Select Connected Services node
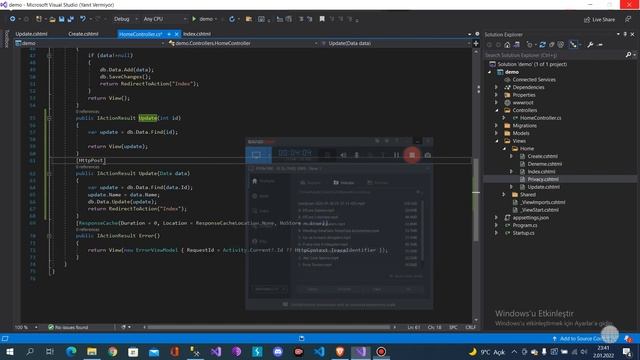 (x=534, y=80)
